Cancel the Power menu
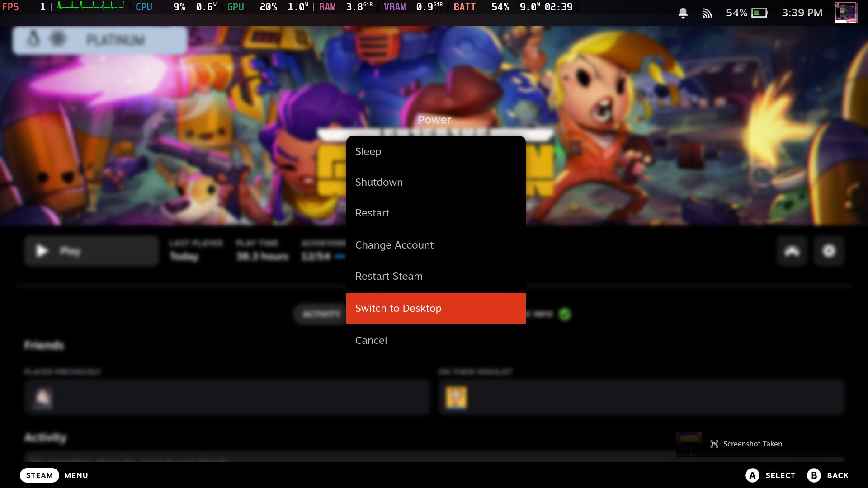 tap(436, 340)
